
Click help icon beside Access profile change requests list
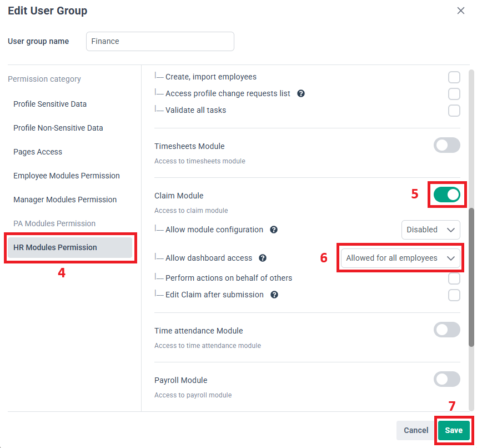coord(301,93)
